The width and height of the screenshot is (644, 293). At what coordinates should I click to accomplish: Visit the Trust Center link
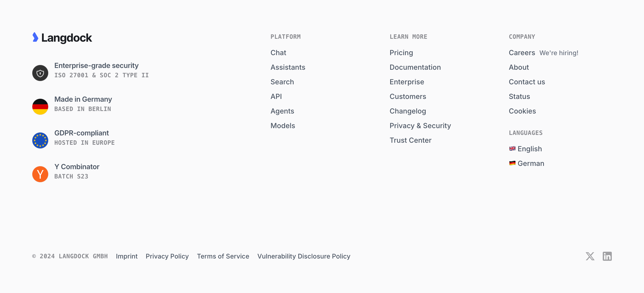(x=410, y=140)
